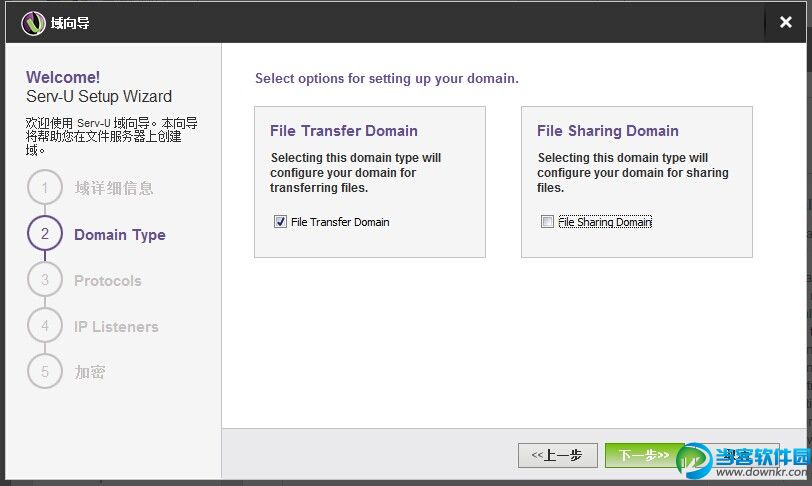
Task: Enable the File Sharing Domain checkbox
Action: 547,222
